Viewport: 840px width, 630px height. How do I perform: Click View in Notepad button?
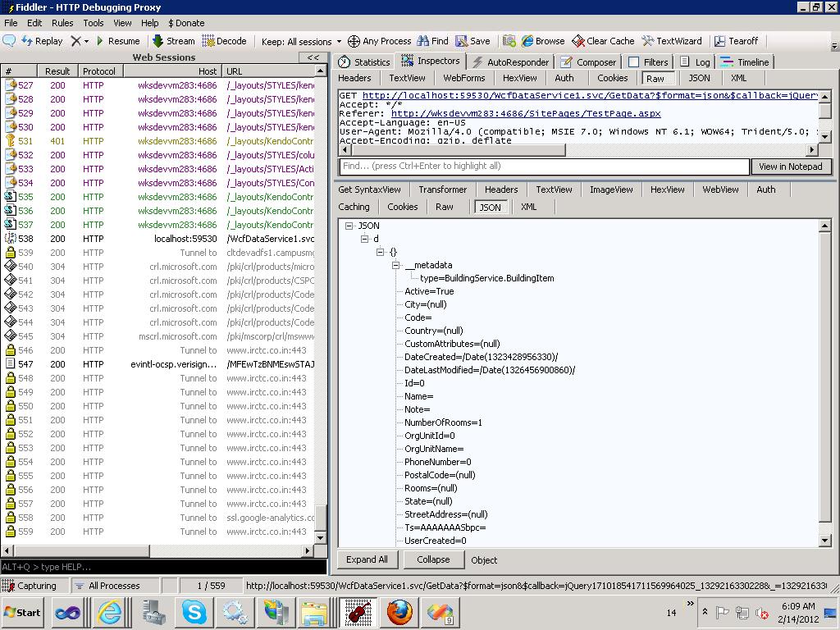[791, 167]
